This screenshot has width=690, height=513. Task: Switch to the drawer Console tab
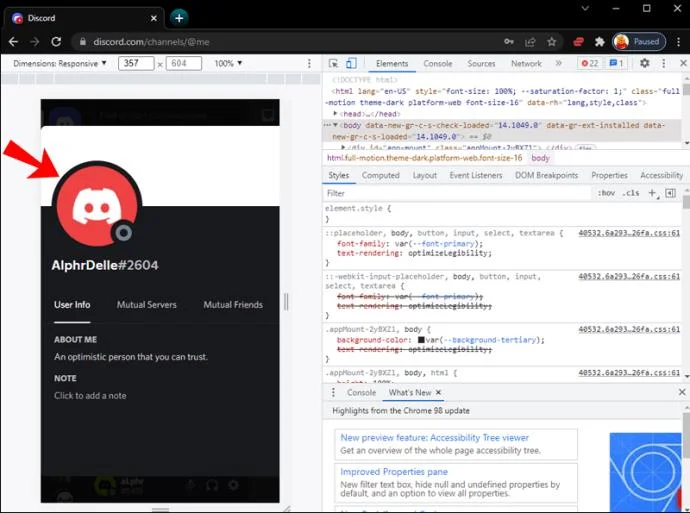click(x=361, y=392)
